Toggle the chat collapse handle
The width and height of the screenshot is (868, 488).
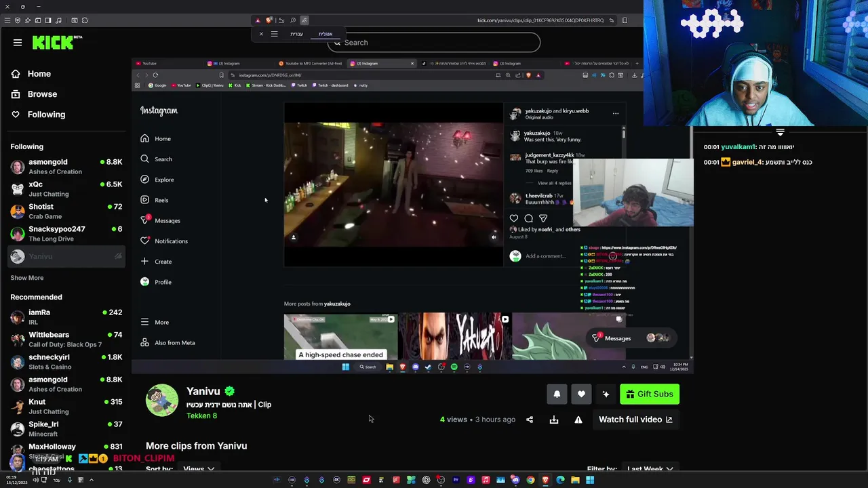780,133
